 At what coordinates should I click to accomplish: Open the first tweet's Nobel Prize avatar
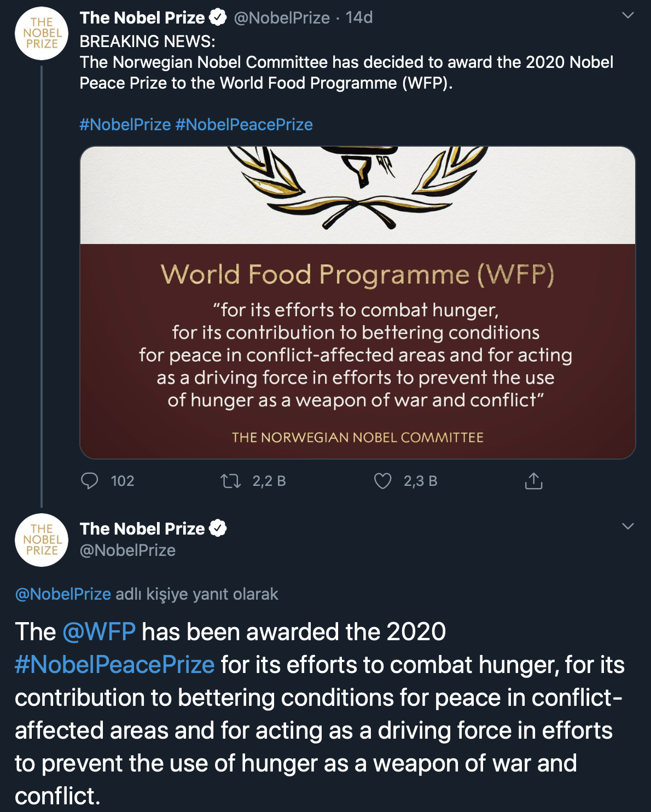point(42,33)
